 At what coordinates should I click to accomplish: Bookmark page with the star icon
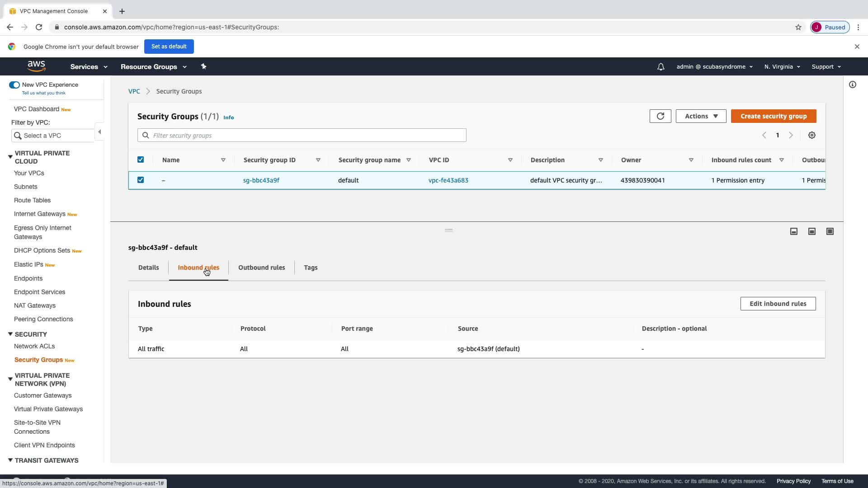point(798,27)
